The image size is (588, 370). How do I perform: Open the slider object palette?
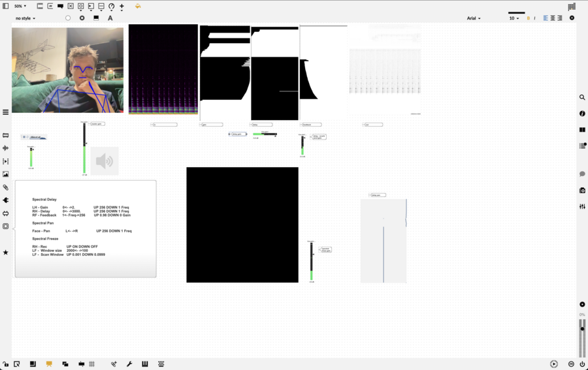point(101,6)
